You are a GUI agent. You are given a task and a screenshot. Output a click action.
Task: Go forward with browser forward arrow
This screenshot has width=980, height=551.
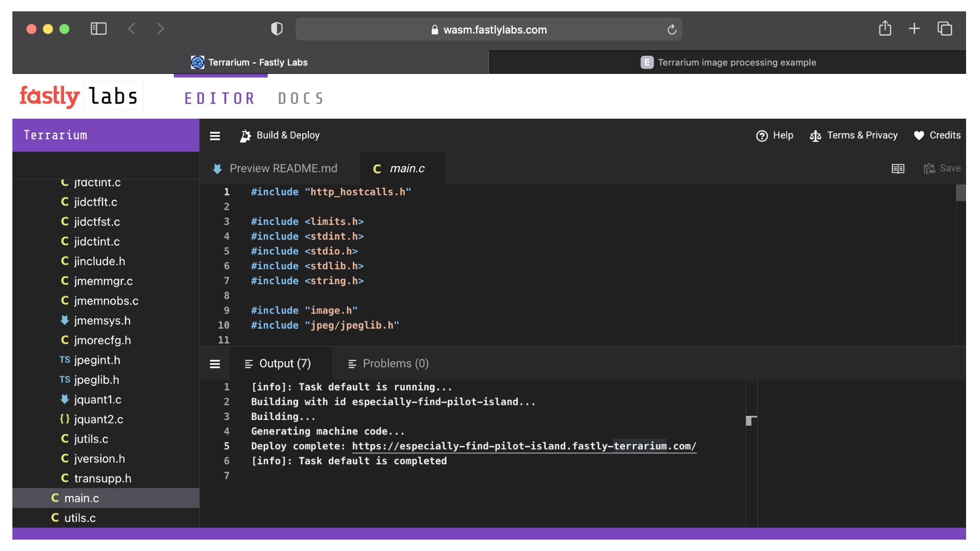(160, 29)
